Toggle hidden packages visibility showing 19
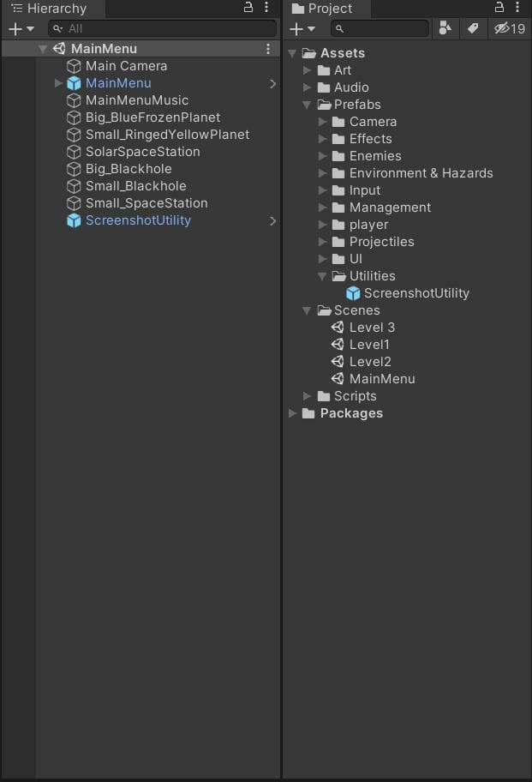This screenshot has width=532, height=782. [510, 28]
